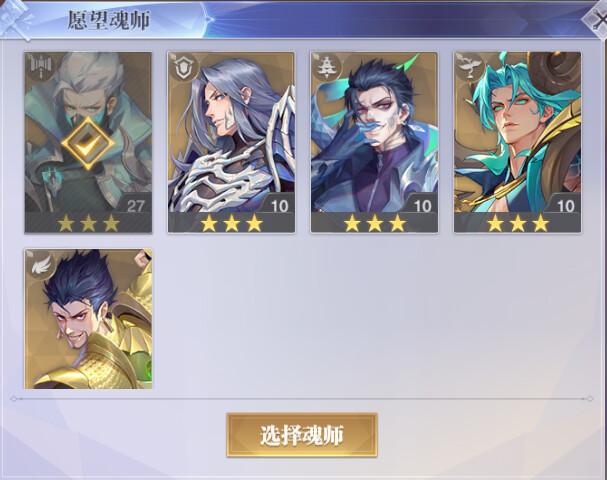Select the dark-haired soul master stroking his mustache
This screenshot has width=607, height=480.
(374, 142)
